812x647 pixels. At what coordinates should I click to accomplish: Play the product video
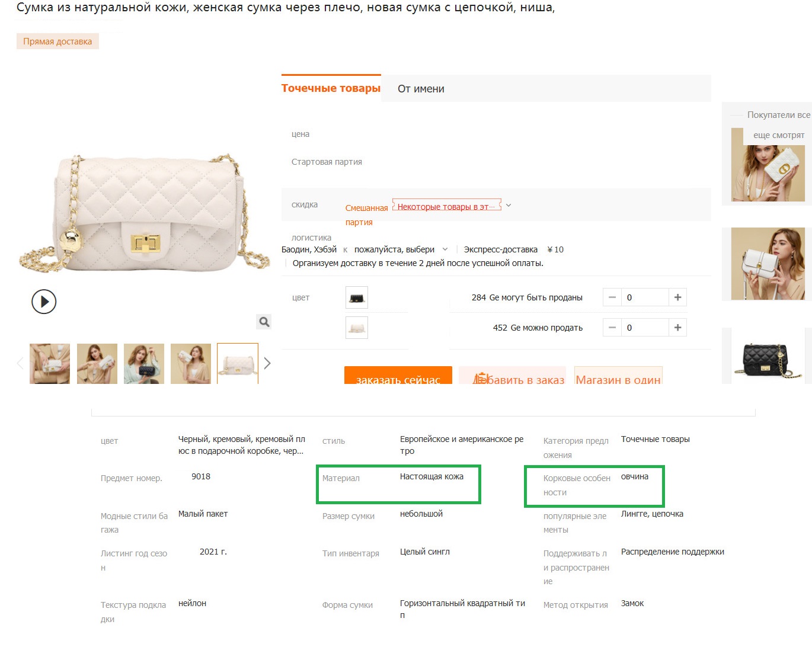(44, 302)
